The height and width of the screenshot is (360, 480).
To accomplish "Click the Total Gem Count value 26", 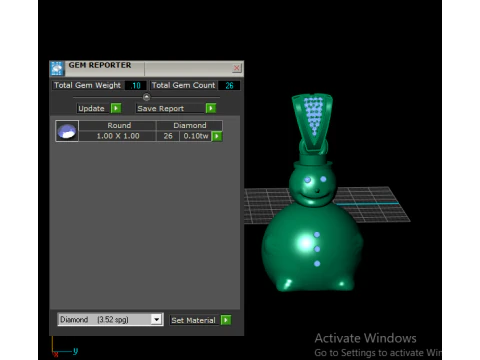I will click(x=229, y=86).
